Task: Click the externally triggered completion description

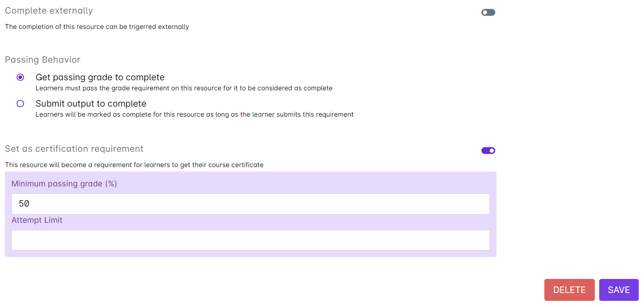Action: pos(97,27)
